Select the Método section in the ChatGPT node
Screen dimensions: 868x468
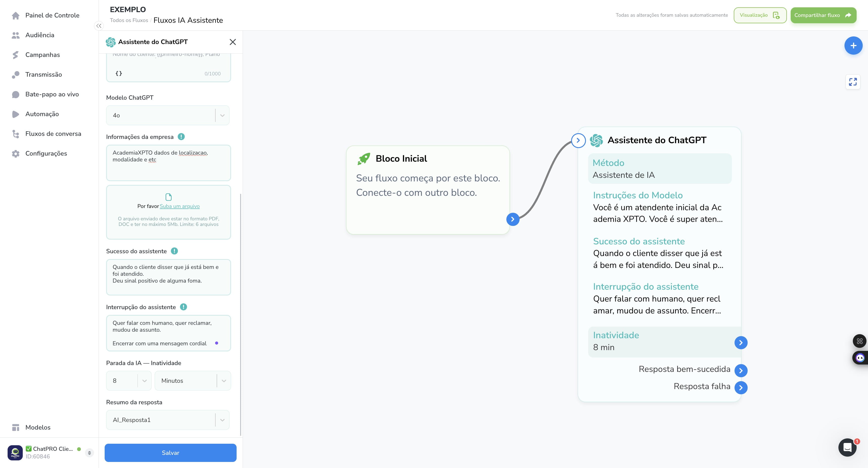pos(660,168)
